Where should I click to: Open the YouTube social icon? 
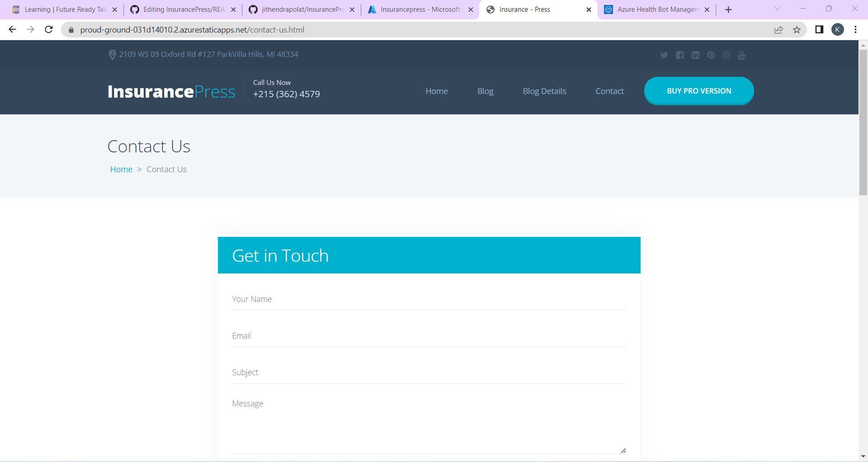pyautogui.click(x=742, y=55)
